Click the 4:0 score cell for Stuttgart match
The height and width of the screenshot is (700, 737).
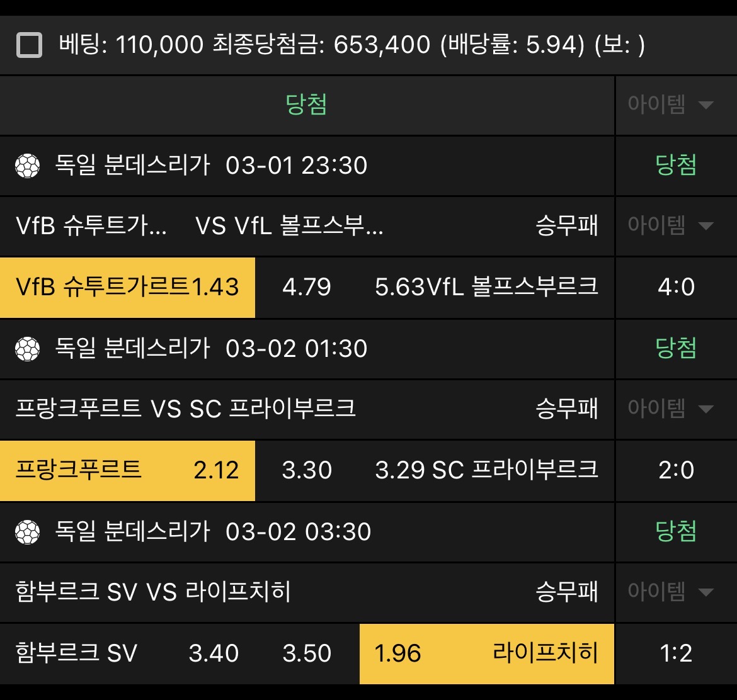pyautogui.click(x=676, y=288)
